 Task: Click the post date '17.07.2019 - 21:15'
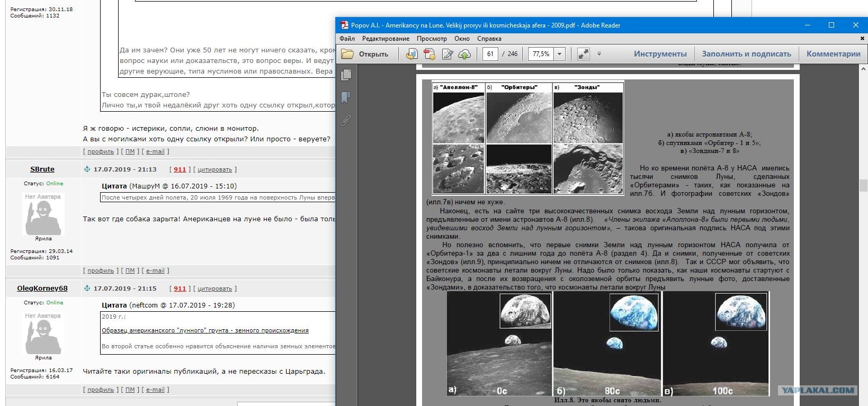[x=125, y=288]
